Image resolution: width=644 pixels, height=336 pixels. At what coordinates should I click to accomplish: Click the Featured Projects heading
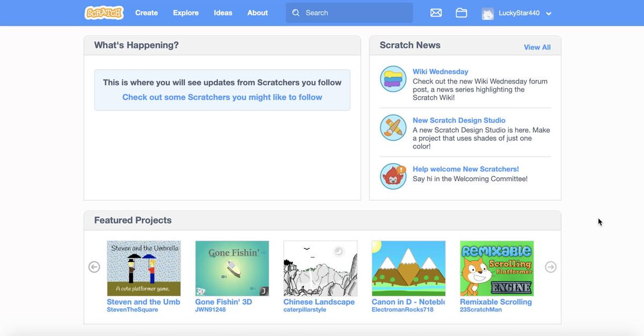[133, 220]
